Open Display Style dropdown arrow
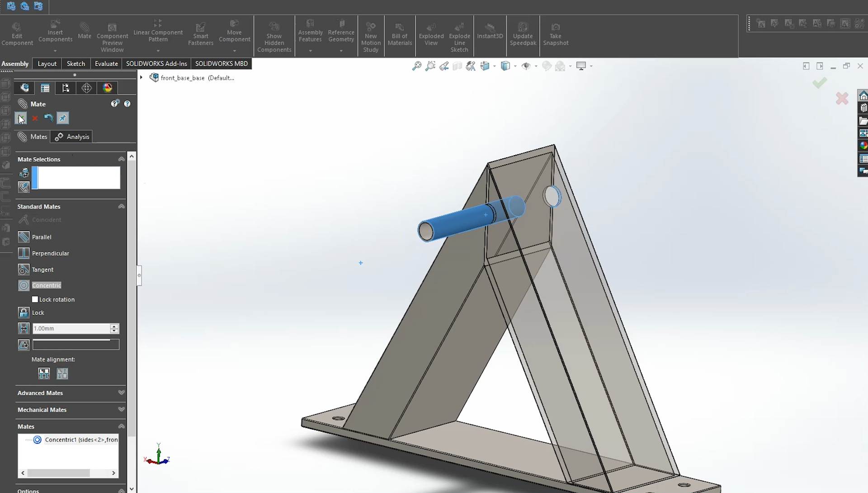Screen dimensions: 868x493 click(x=515, y=66)
